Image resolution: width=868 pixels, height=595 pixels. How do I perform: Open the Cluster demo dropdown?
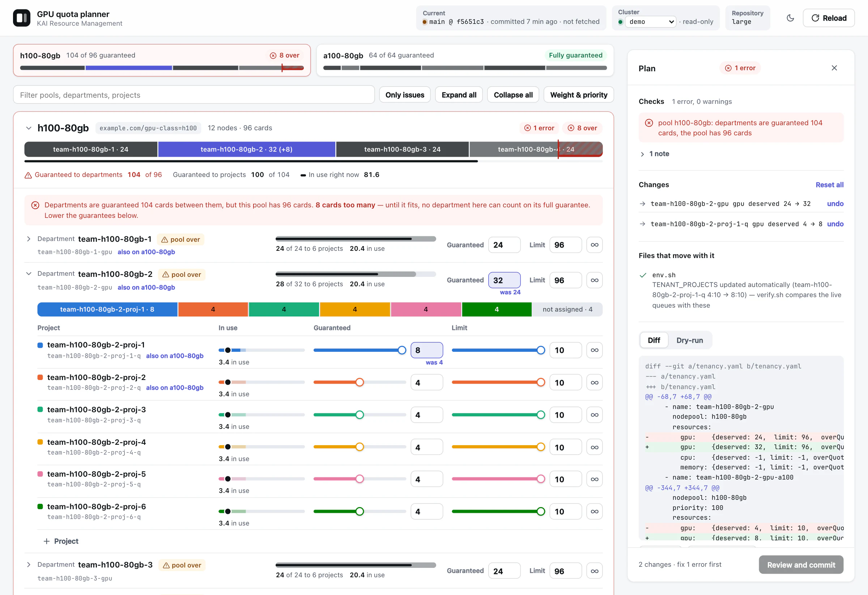pyautogui.click(x=651, y=22)
